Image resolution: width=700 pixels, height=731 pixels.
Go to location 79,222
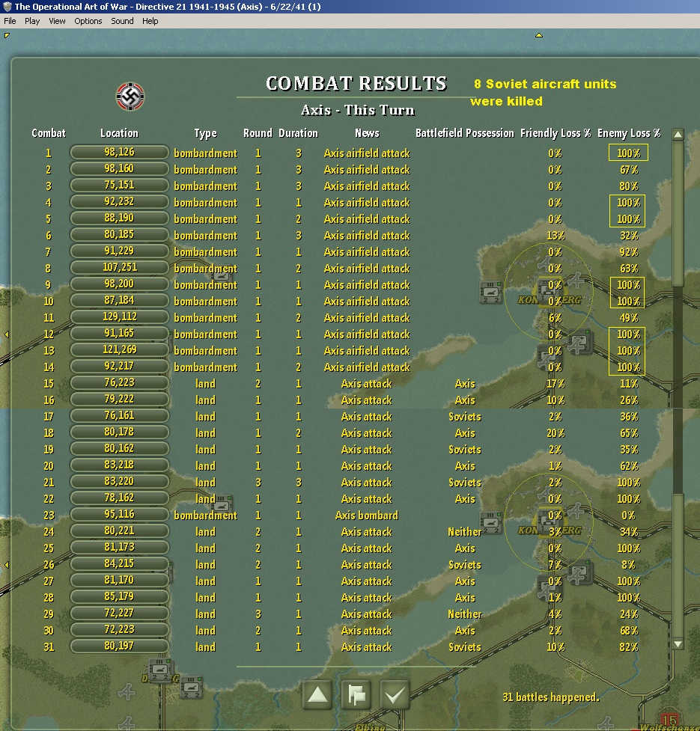click(x=119, y=400)
